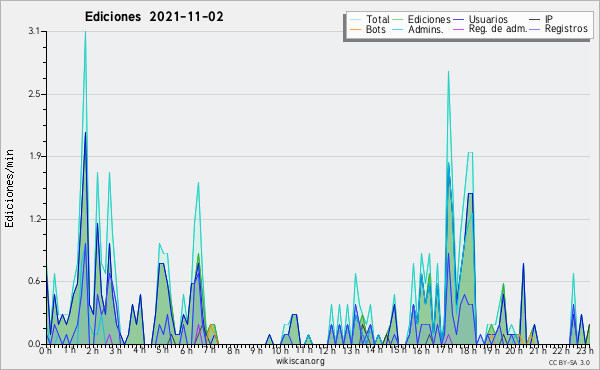Image resolution: width=600 pixels, height=370 pixels.
Task: Click the magenta Reg. de adm. legend swatch
Action: coord(458,29)
